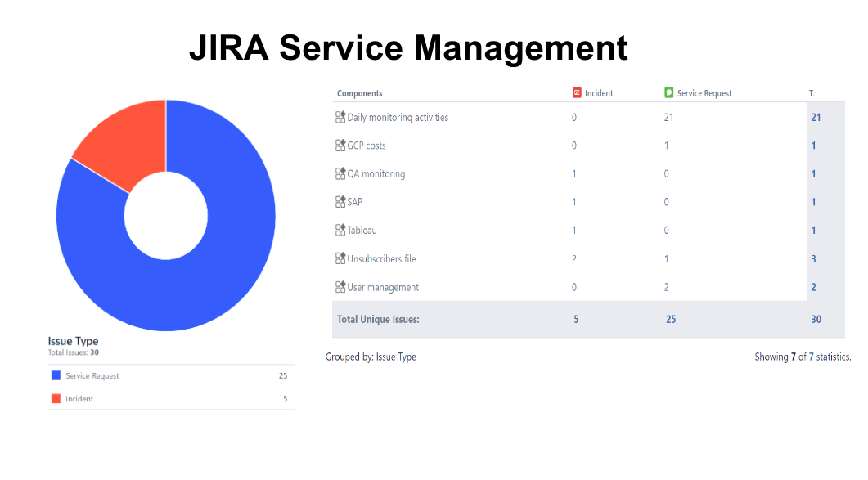
Task: Click total 21 in Daily monitoring row
Action: (816, 118)
